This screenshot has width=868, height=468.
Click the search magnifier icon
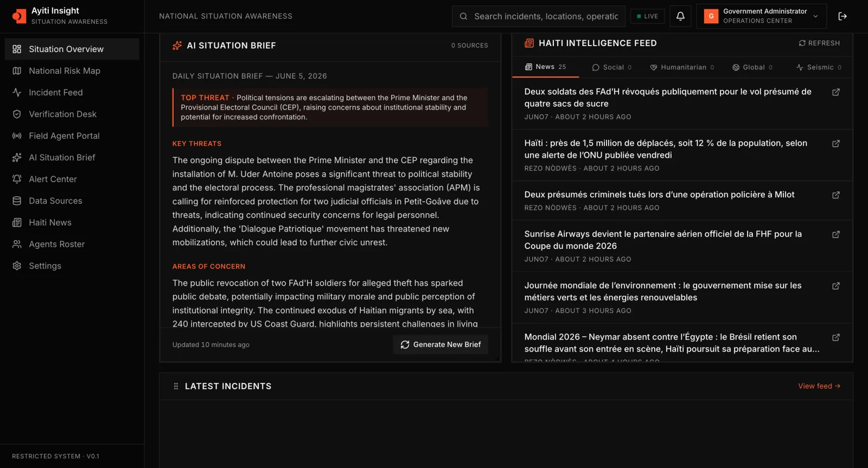click(463, 16)
